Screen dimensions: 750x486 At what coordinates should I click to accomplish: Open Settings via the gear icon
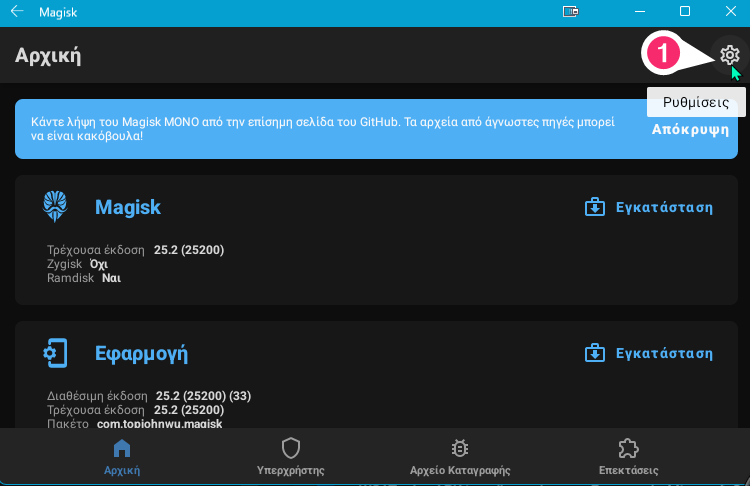[729, 55]
